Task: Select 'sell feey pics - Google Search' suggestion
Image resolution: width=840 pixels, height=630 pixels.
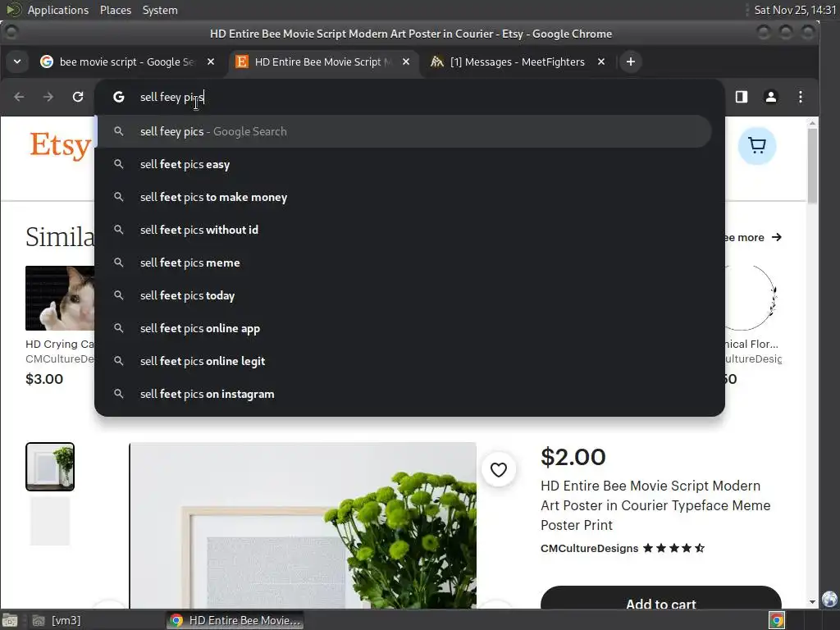Action: click(x=404, y=131)
